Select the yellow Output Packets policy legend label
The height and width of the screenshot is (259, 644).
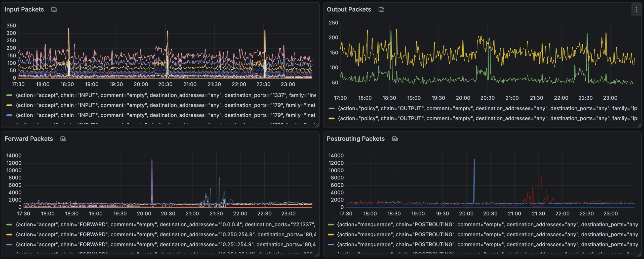[x=488, y=118]
